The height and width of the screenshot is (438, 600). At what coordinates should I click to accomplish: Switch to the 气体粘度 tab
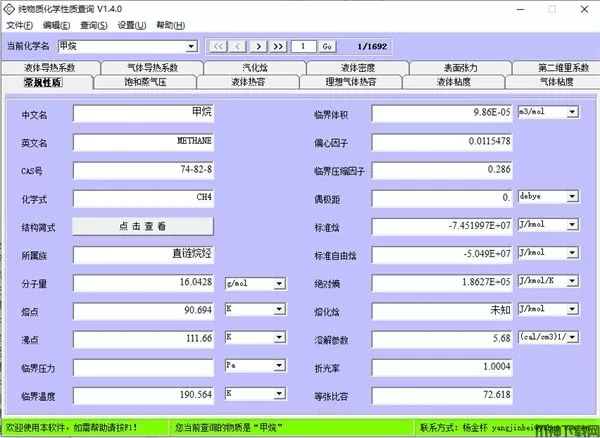553,82
